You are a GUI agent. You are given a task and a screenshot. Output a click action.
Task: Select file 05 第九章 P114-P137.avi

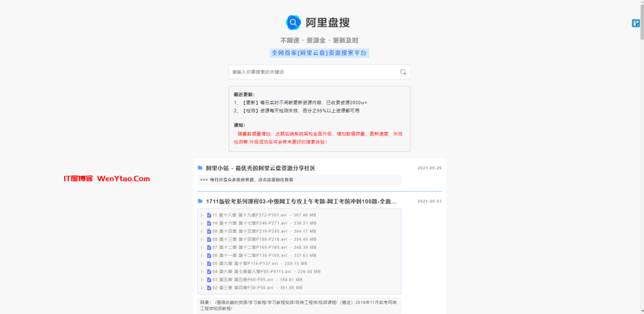coord(245,263)
